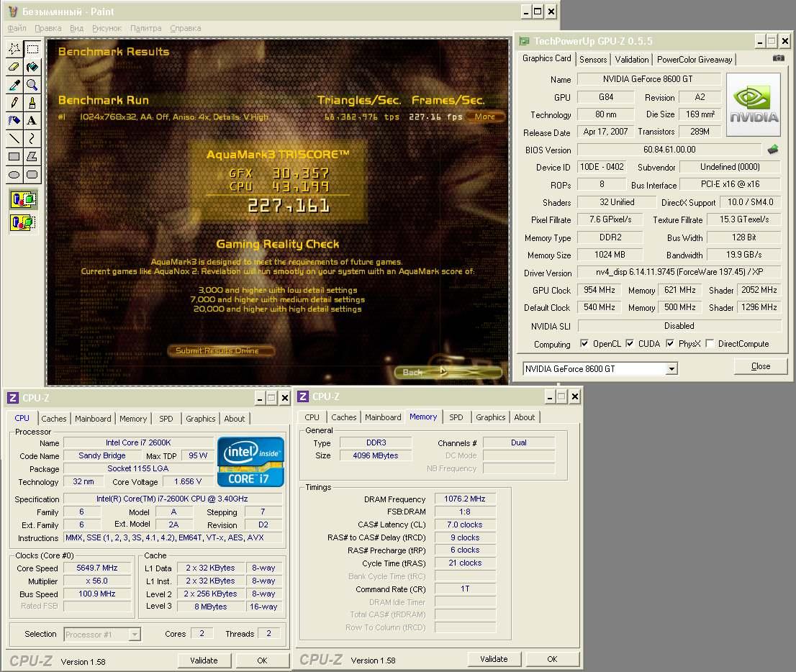The width and height of the screenshot is (796, 672).
Task: Open the Processor #1 selection dropdown
Action: [x=135, y=635]
